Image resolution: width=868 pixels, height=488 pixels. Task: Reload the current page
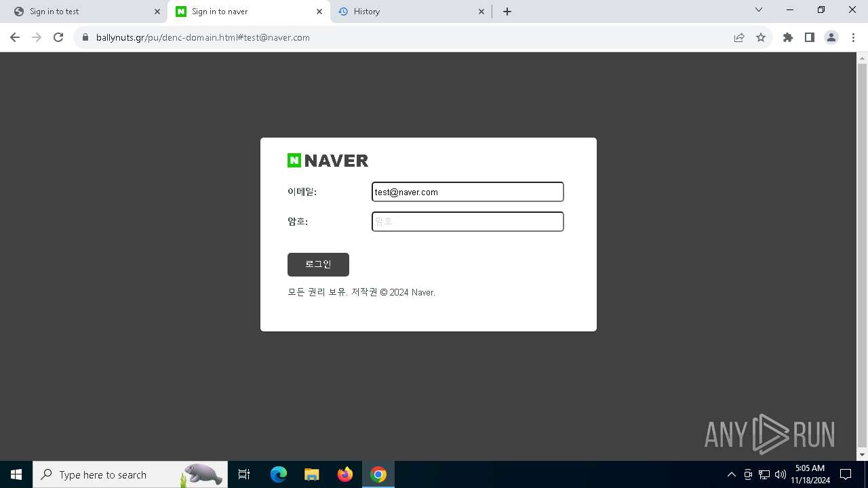(58, 37)
